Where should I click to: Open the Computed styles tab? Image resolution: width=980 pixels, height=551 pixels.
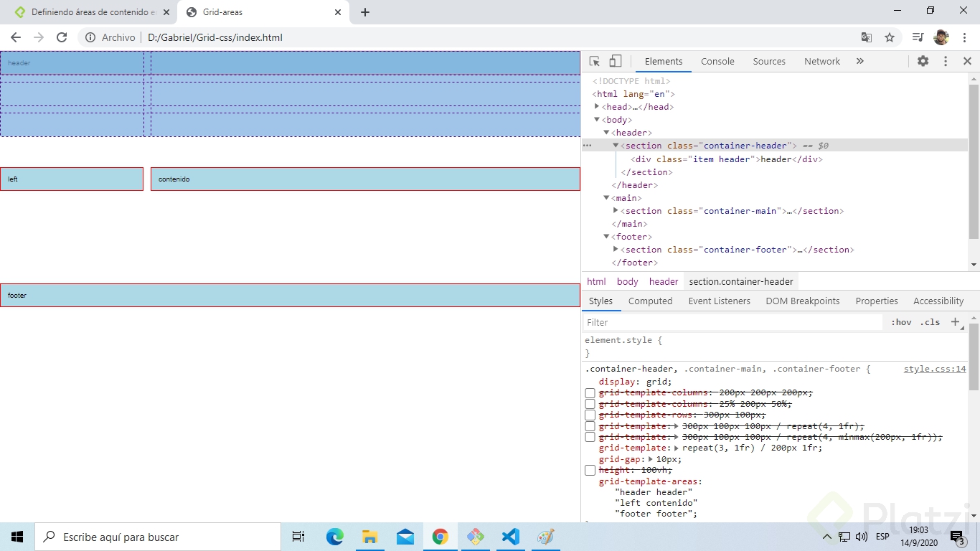coord(650,301)
